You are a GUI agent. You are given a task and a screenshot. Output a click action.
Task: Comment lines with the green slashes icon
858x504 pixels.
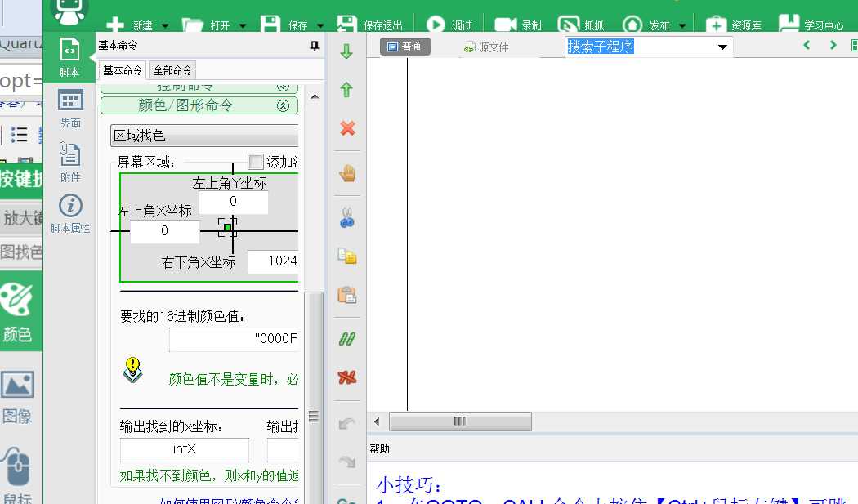pyautogui.click(x=347, y=339)
